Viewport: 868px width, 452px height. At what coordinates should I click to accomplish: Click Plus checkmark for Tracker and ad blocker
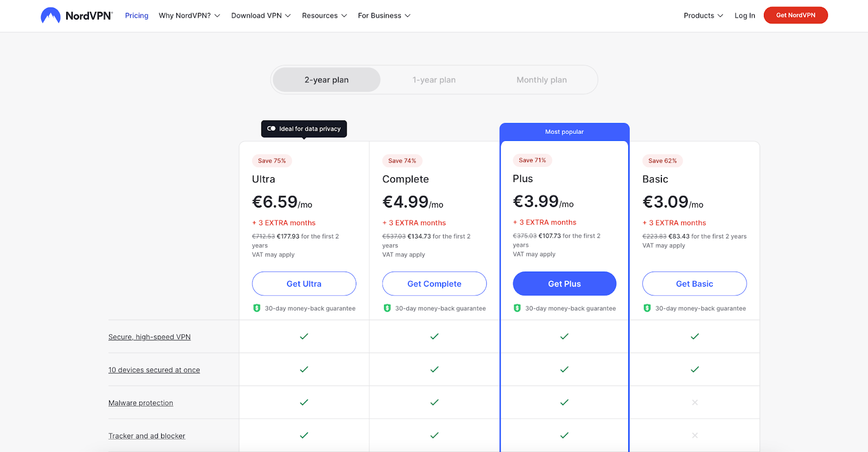point(564,436)
